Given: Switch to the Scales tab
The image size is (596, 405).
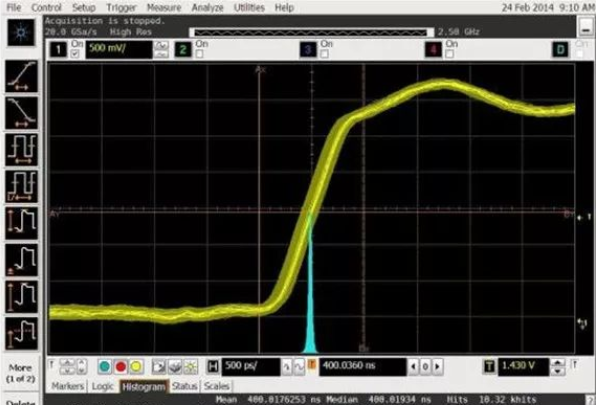Looking at the screenshot, I should click(216, 386).
